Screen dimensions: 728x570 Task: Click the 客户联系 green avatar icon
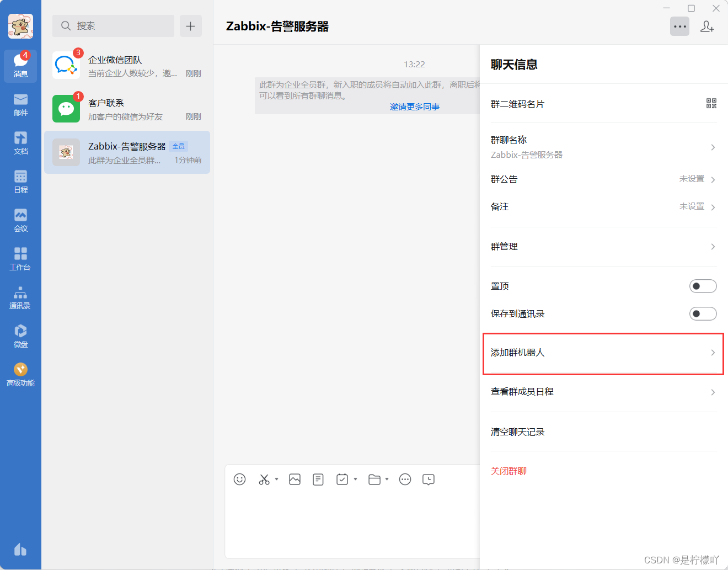(66, 109)
